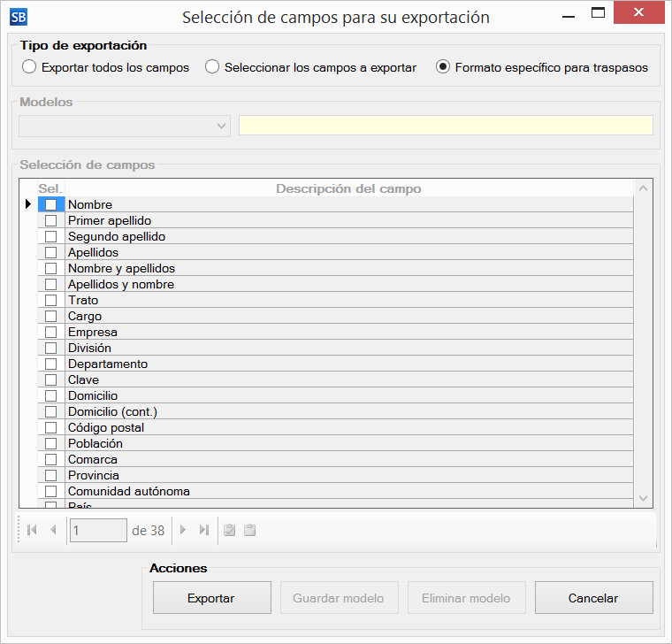The image size is (672, 644).
Task: Click the clipboard icon with checkmark
Action: (x=229, y=530)
